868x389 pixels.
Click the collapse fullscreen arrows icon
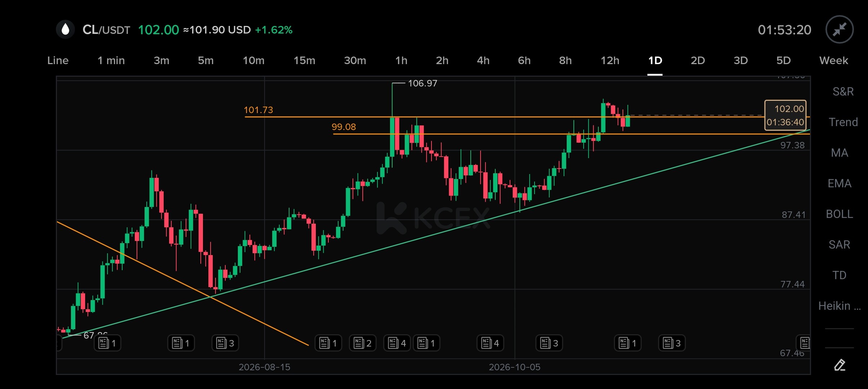point(840,30)
